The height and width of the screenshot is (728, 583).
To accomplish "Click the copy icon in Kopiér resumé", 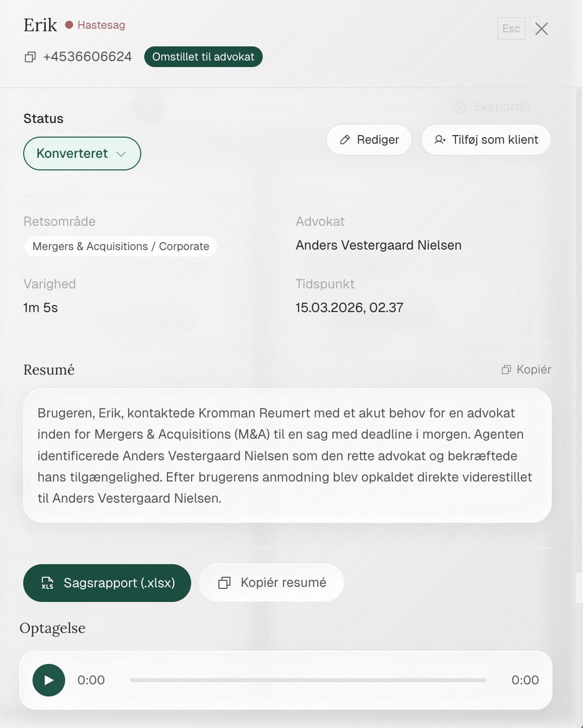I will click(224, 583).
